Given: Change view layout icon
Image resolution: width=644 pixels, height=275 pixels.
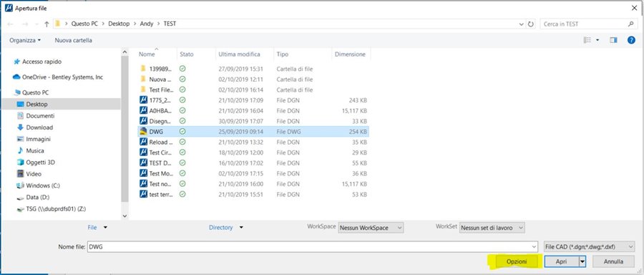Looking at the screenshot, I should click(587, 40).
